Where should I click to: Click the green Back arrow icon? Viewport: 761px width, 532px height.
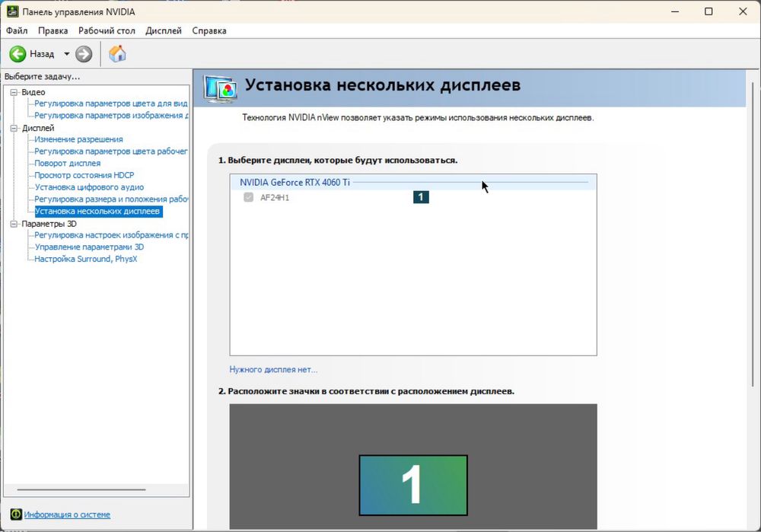(18, 54)
